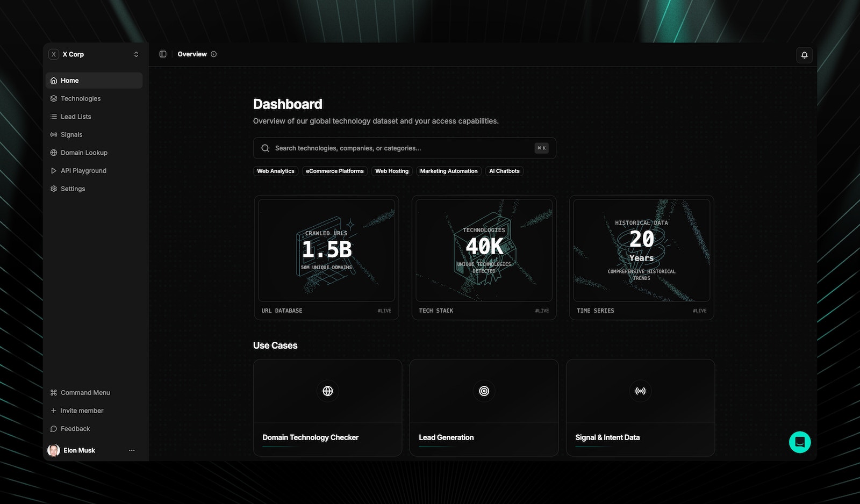Open the Lead Generation use case card

click(483, 408)
